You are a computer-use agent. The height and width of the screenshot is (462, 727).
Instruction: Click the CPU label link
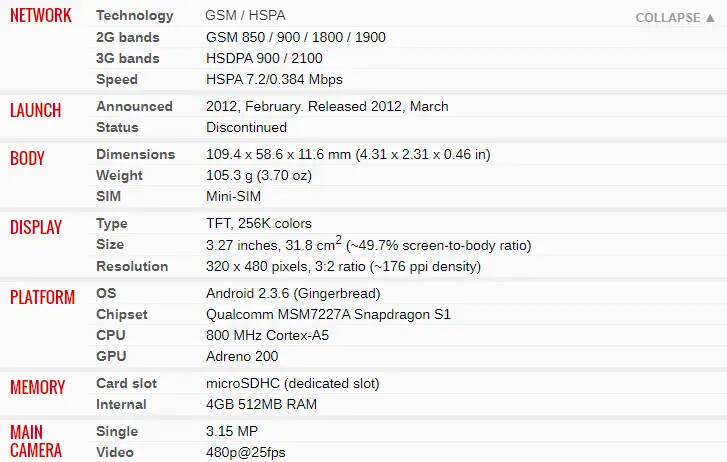(110, 335)
